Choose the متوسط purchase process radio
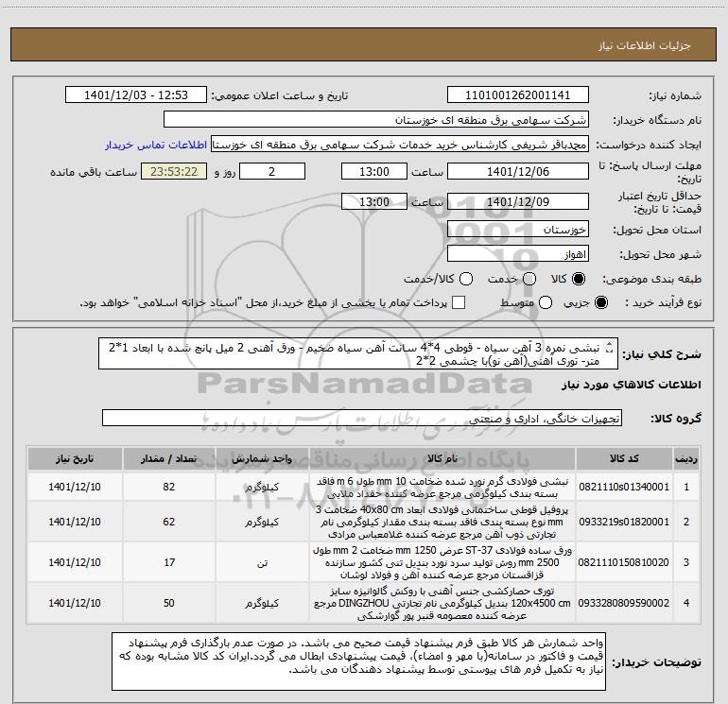 [546, 303]
